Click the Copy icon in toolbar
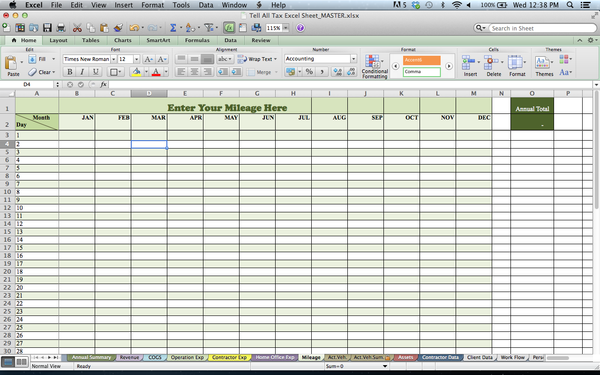This screenshot has height=375, width=600. coord(91,28)
